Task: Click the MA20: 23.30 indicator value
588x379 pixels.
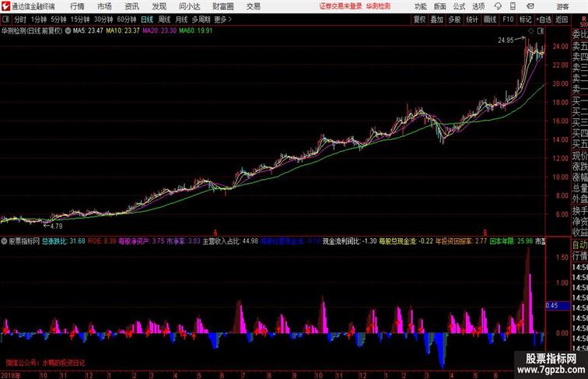Action: tap(159, 31)
